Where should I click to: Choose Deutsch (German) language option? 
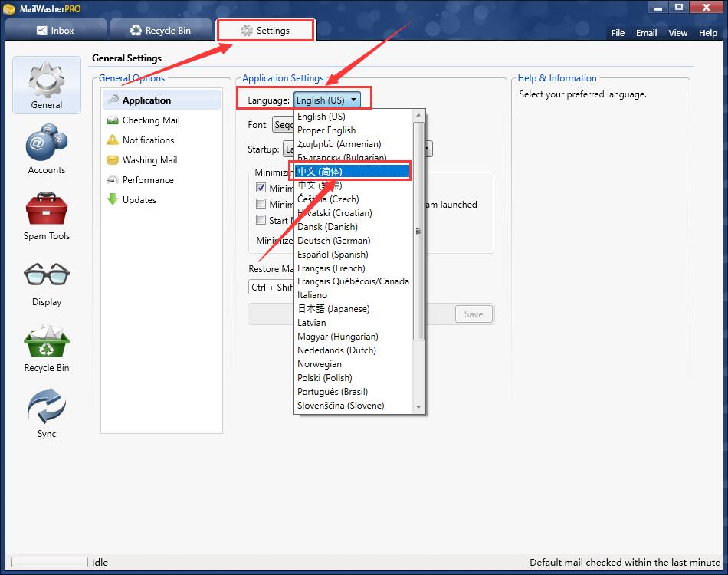[353, 241]
